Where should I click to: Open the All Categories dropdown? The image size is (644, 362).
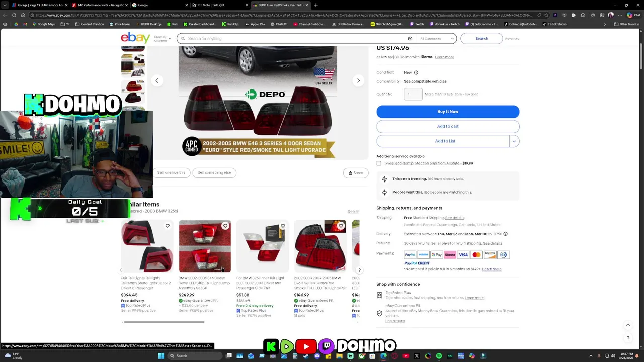point(436,38)
